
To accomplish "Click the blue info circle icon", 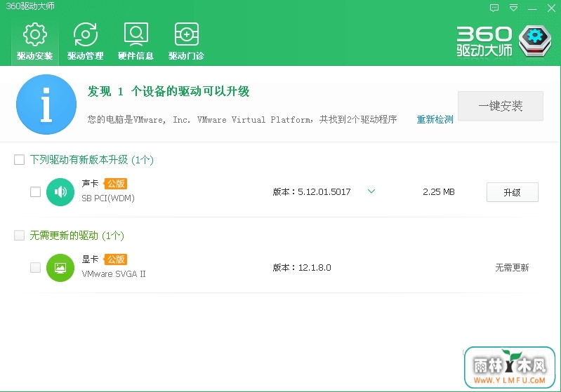I will click(x=46, y=104).
